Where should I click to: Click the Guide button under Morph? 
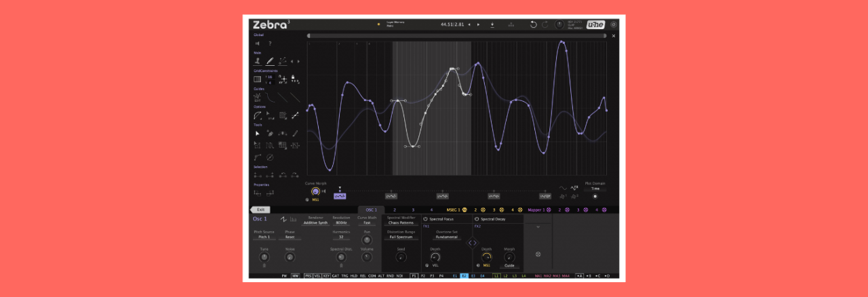[x=508, y=266]
